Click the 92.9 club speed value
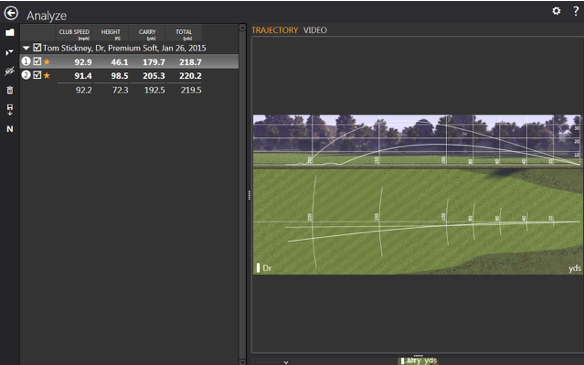Screen dimensions: 584x365 pos(83,62)
